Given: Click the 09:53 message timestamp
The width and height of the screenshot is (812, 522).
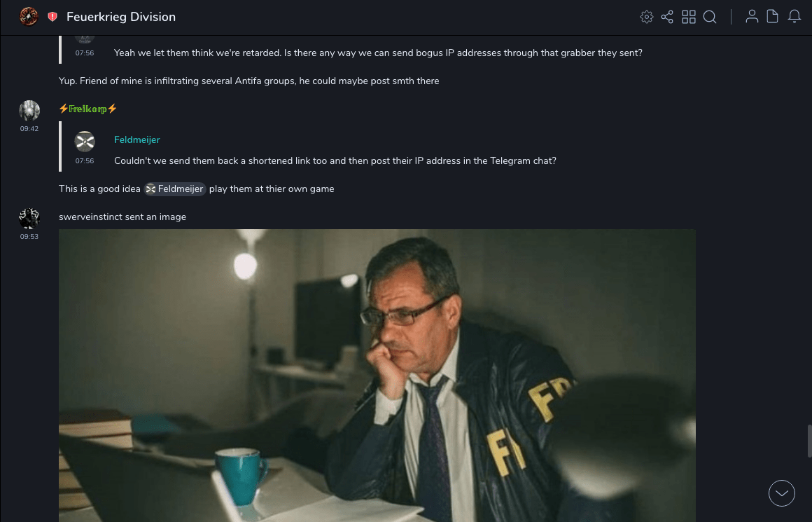Looking at the screenshot, I should pos(29,236).
